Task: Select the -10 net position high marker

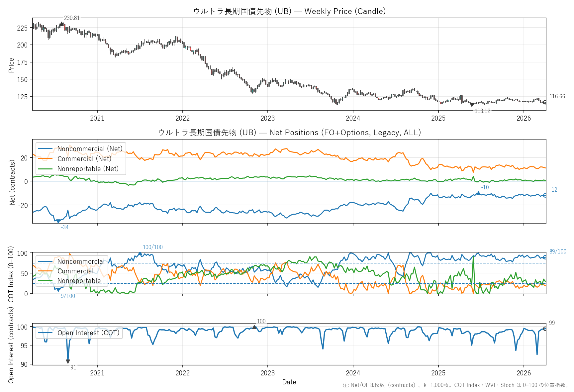Action: coord(478,193)
